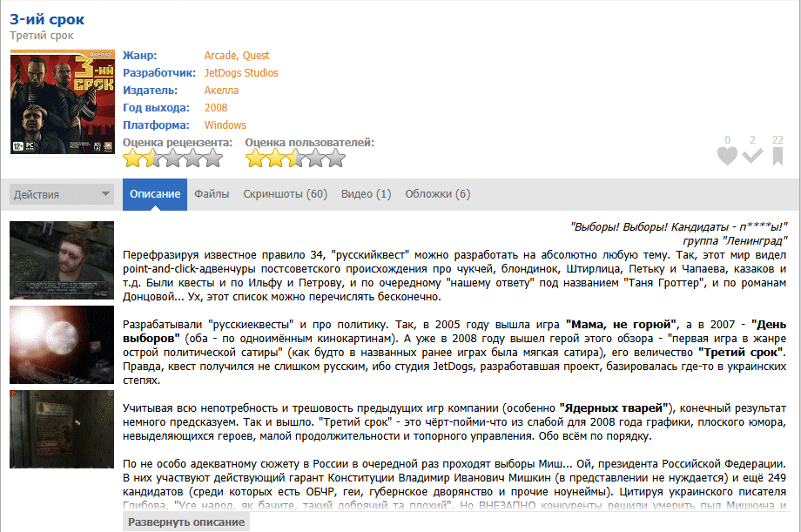Click the bookmarks count 22

pyautogui.click(x=777, y=140)
